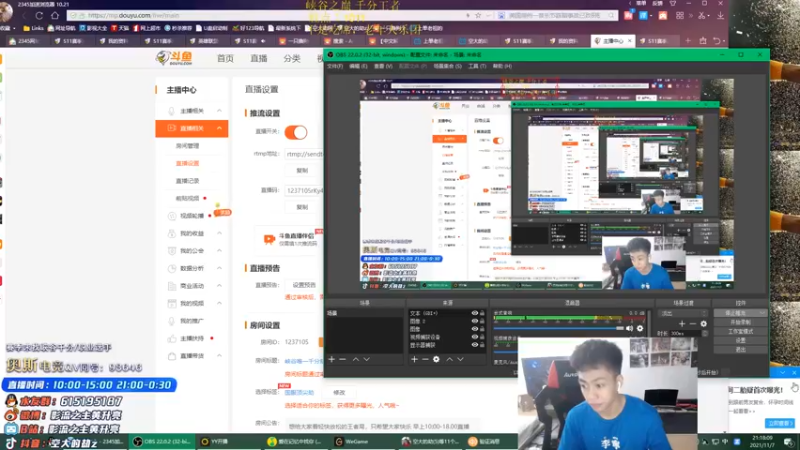Screen dimensions: 800x450
Task: Open the scene transition type dropdown
Action: pyautogui.click(x=683, y=313)
